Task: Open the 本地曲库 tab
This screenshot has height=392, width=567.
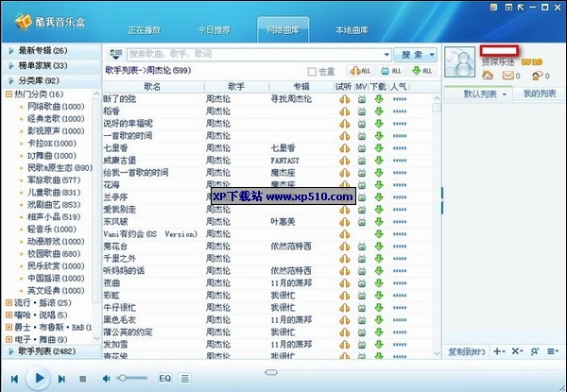Action: [x=352, y=30]
